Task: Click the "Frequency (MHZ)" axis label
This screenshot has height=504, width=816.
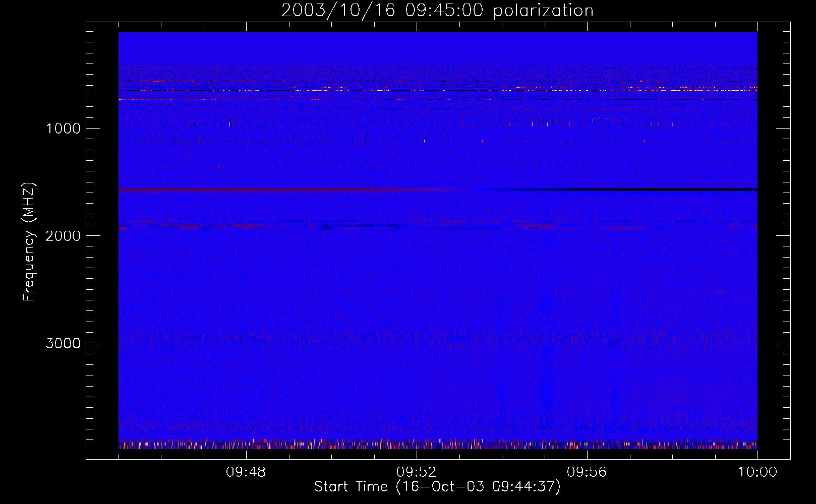Action: 29,242
